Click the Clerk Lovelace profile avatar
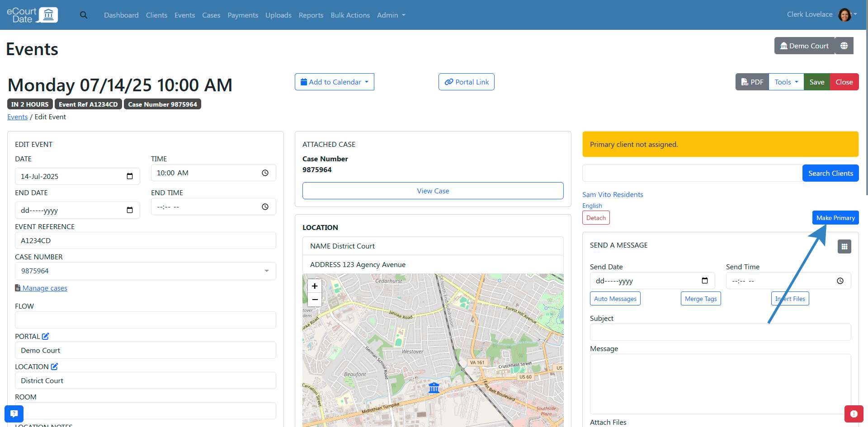The image size is (868, 427). (844, 15)
